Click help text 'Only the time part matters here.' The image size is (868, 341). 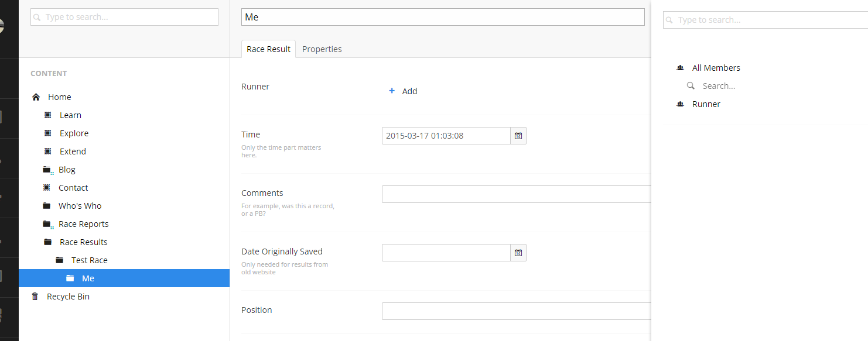[281, 151]
